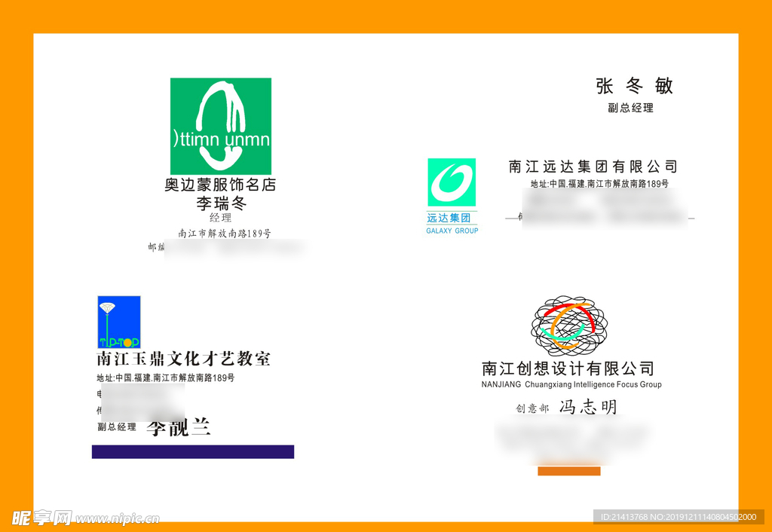
Task: Click the dark navy bar under 李靓兰
Action: 192,451
